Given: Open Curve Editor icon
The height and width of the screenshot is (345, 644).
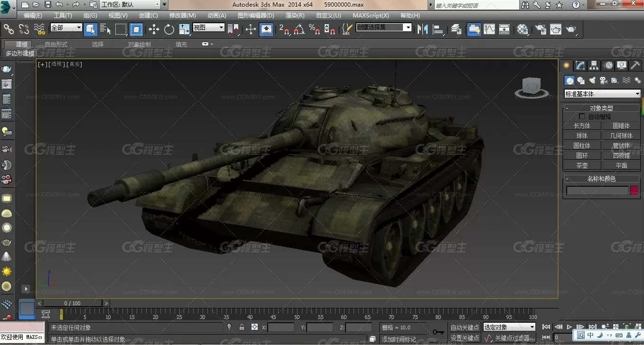Looking at the screenshot, I should (489, 29).
